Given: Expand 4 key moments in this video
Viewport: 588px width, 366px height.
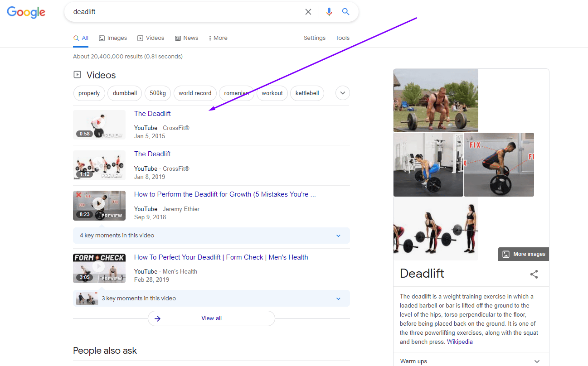Looking at the screenshot, I should pyautogui.click(x=211, y=236).
